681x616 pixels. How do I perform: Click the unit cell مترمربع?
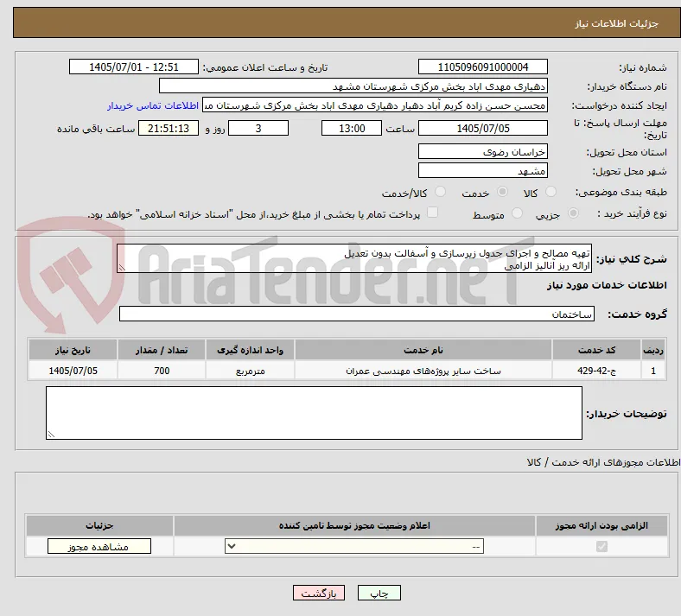tap(250, 371)
